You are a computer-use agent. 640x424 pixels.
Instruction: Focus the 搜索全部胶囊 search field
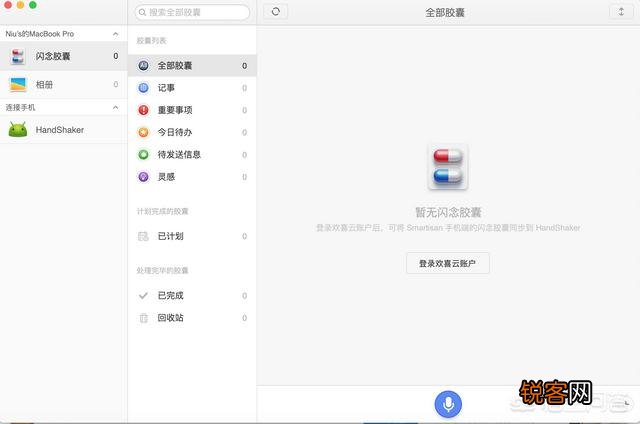click(192, 12)
